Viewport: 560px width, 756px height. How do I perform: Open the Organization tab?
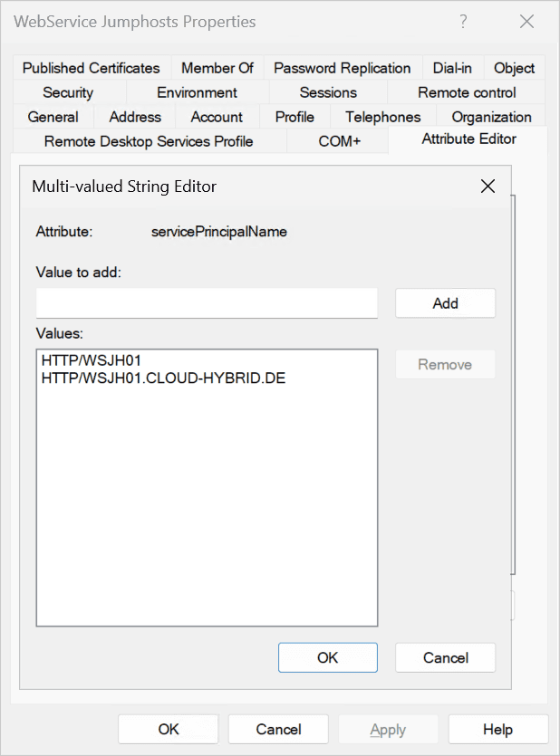[491, 117]
